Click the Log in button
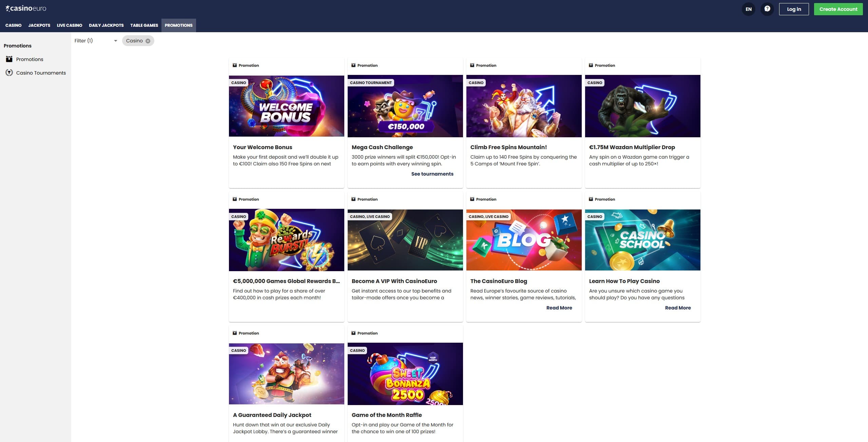This screenshot has width=868, height=442. [794, 9]
